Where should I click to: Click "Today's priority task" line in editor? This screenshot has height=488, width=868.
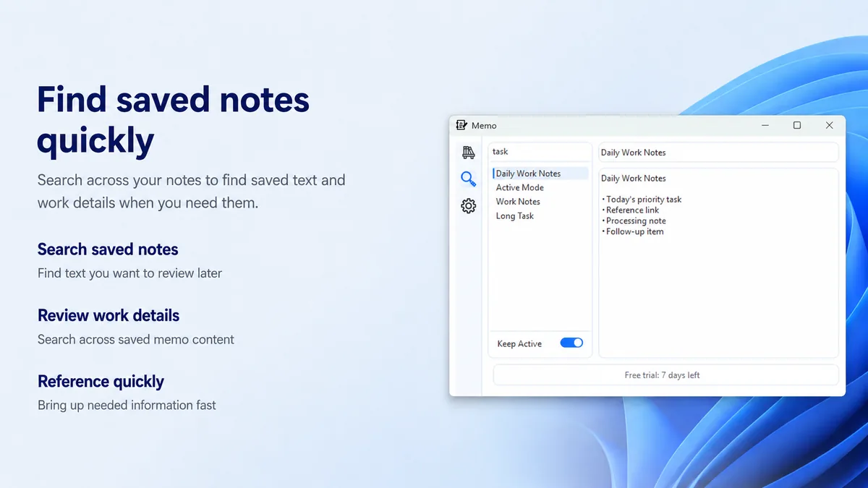pyautogui.click(x=643, y=200)
